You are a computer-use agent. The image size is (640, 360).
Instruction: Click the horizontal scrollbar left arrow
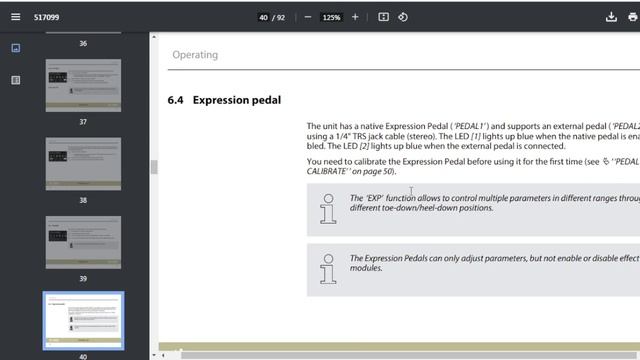(x=163, y=356)
